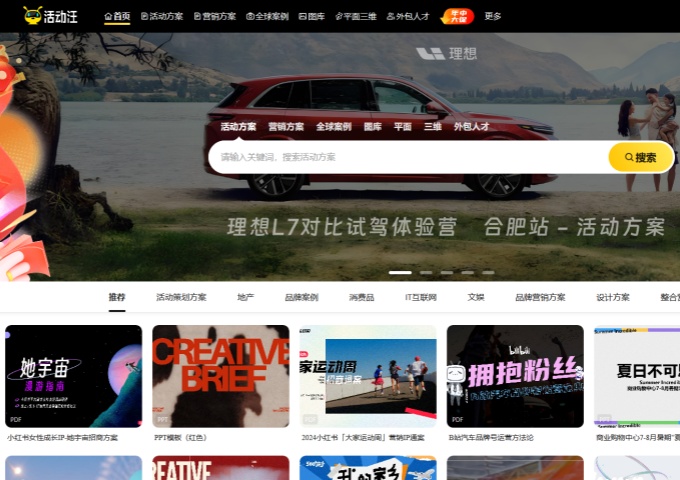The height and width of the screenshot is (480, 680).
Task: Focus the keyword search input field
Action: click(x=408, y=157)
